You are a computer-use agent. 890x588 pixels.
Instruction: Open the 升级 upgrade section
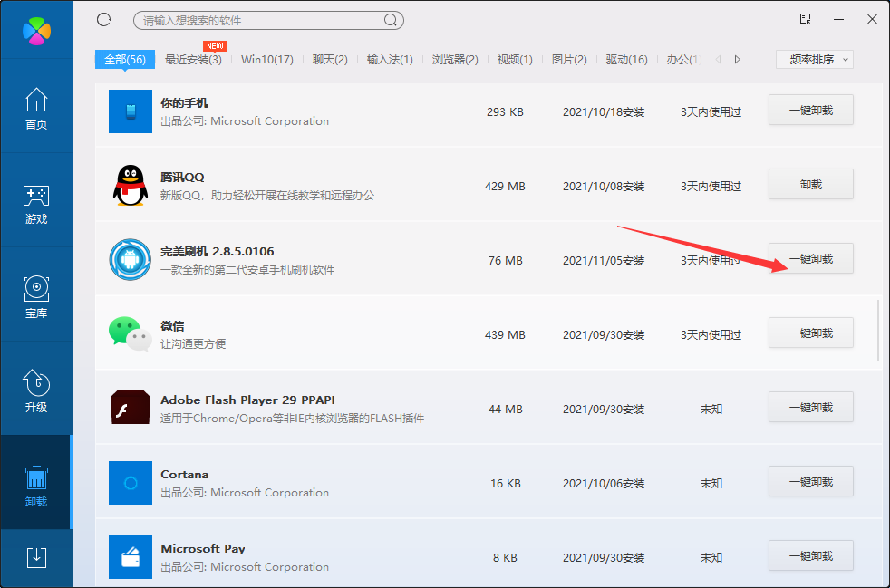(x=36, y=391)
